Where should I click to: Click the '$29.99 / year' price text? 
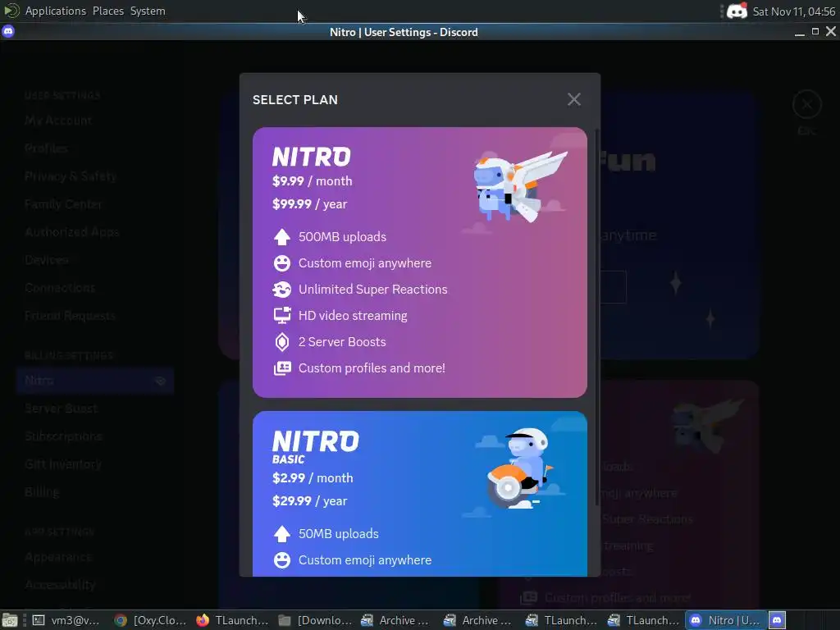tap(309, 501)
